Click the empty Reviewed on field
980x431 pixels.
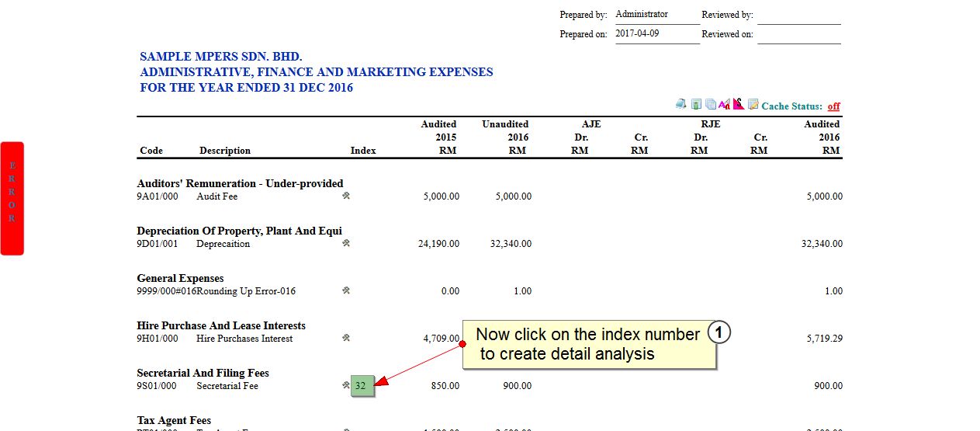coord(798,35)
